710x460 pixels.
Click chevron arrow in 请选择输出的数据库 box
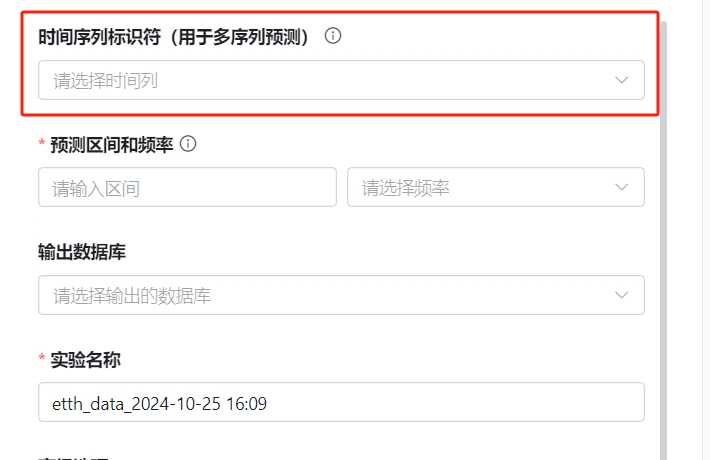(x=621, y=295)
